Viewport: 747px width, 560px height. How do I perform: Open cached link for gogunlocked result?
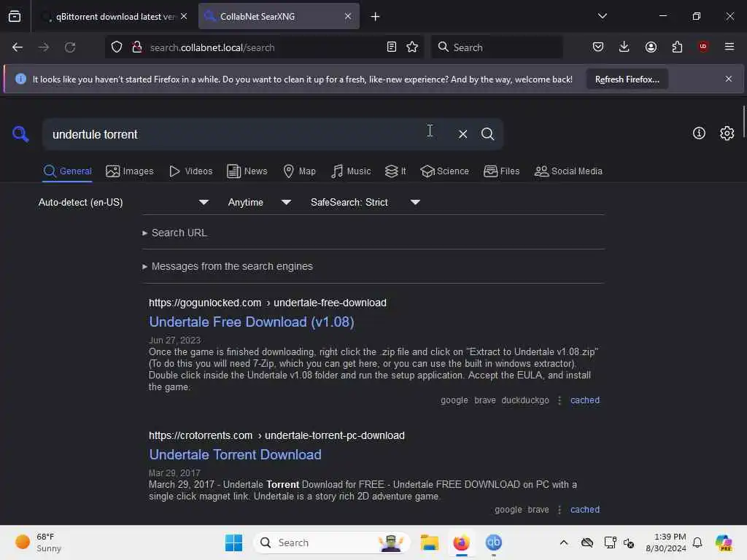(x=585, y=400)
